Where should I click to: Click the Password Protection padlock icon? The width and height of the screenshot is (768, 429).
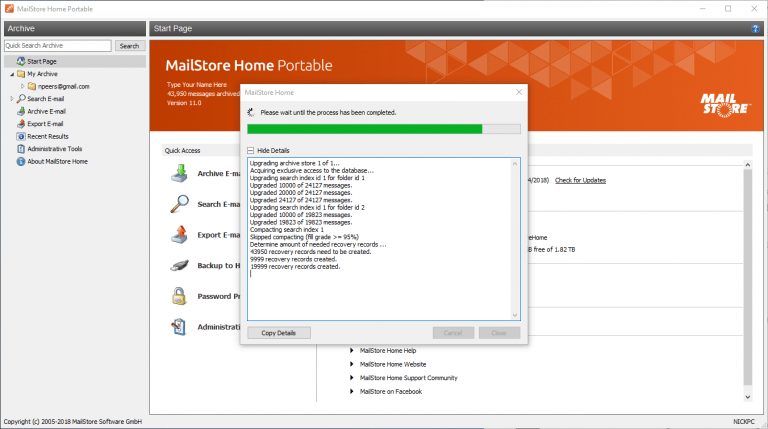(179, 296)
